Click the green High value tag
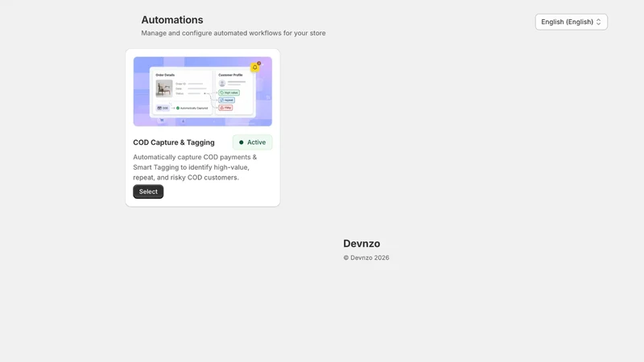644x362 pixels. click(229, 93)
